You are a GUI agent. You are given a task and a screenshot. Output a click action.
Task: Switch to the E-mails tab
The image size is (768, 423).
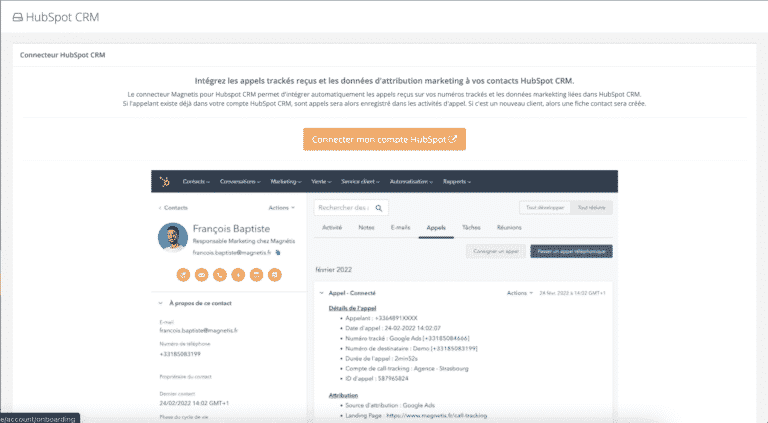click(x=400, y=228)
